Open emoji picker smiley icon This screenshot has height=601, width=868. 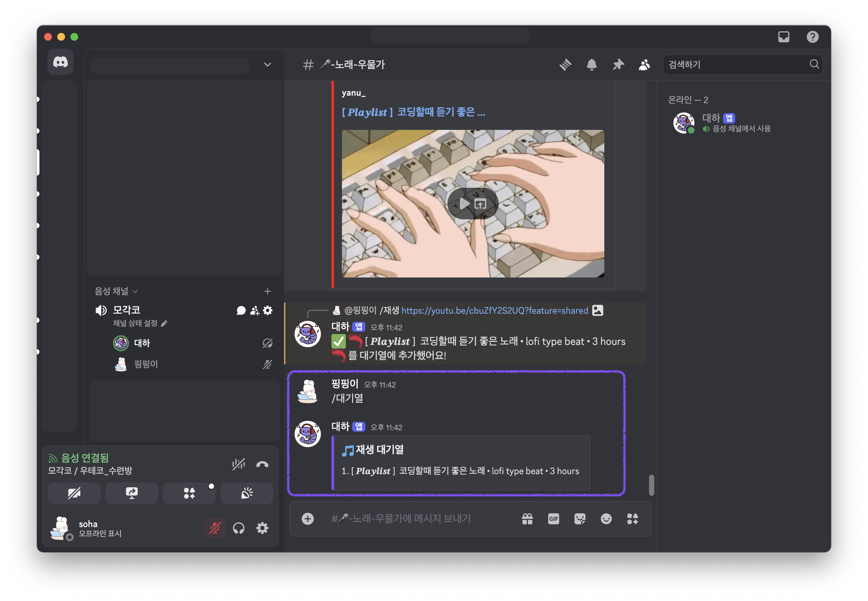(x=606, y=519)
